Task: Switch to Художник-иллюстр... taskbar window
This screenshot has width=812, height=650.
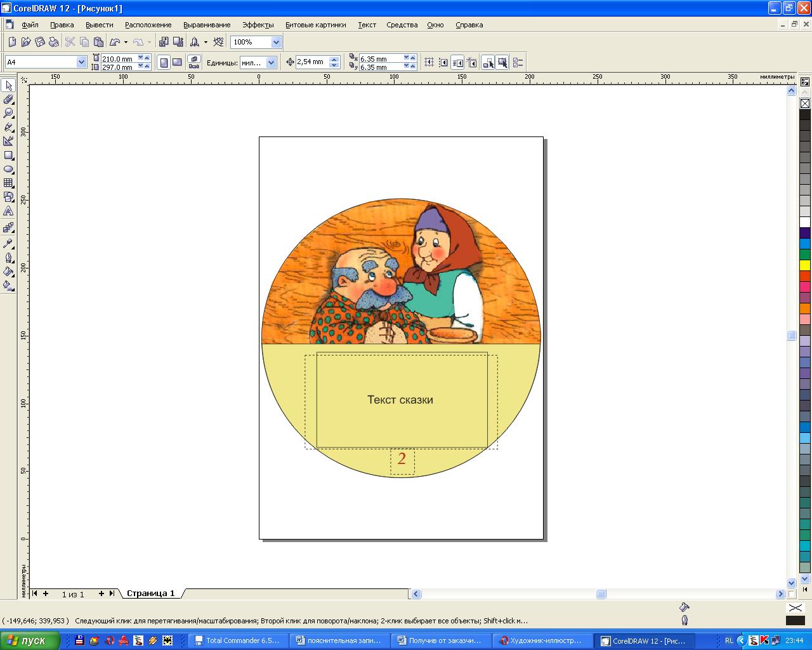Action: point(542,640)
